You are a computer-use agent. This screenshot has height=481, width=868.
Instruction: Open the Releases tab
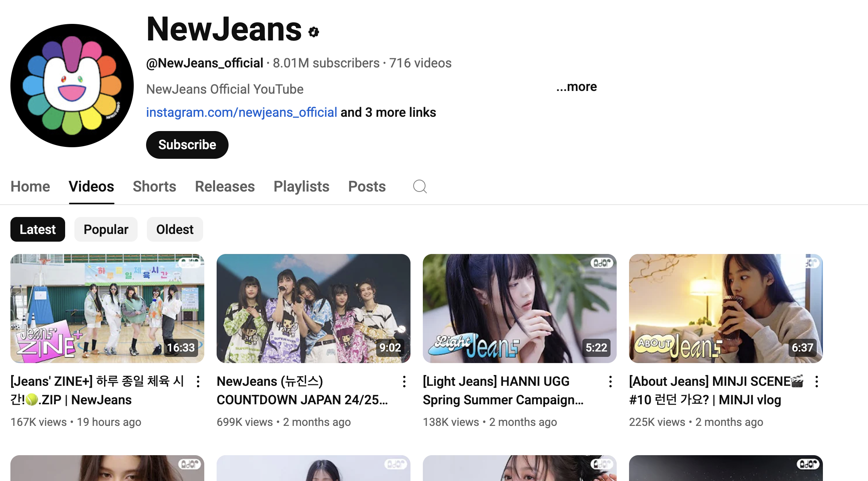point(225,187)
